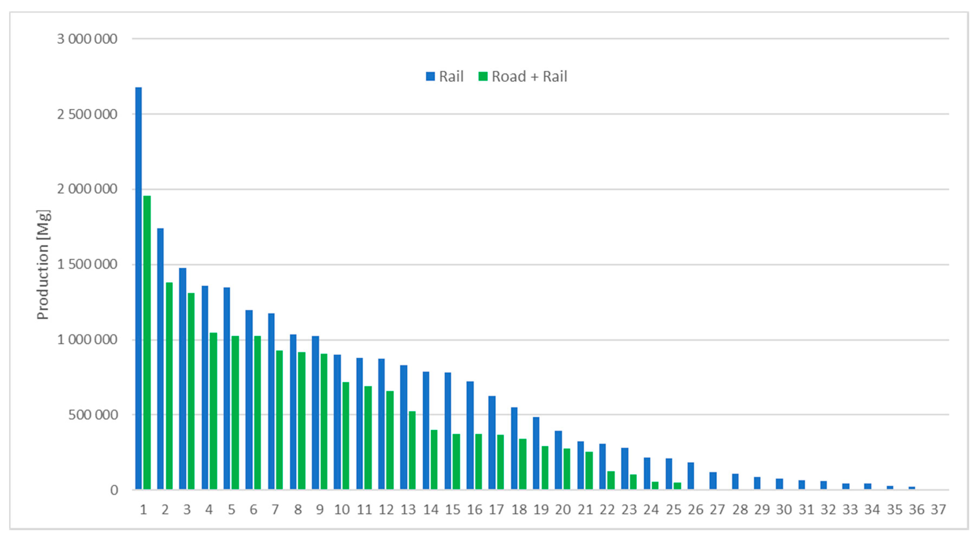This screenshot has height=538, width=980.
Task: Click the Production [Mg] axis title
Action: tap(43, 264)
